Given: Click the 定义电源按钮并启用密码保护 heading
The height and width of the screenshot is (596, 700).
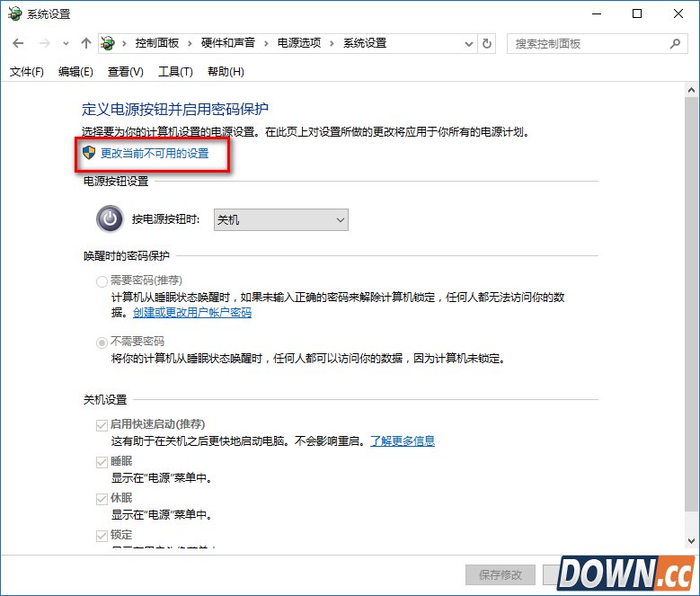Looking at the screenshot, I should [x=175, y=110].
